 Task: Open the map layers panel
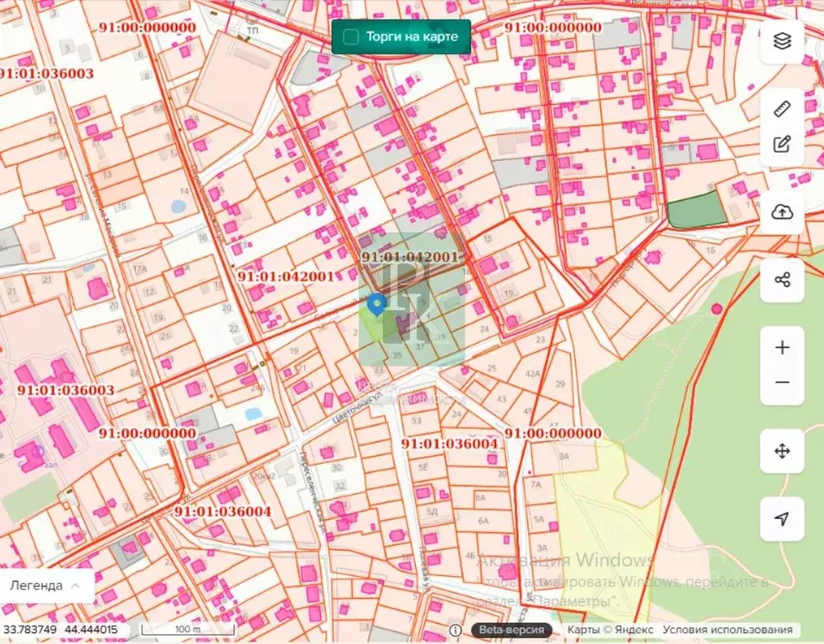tap(782, 41)
